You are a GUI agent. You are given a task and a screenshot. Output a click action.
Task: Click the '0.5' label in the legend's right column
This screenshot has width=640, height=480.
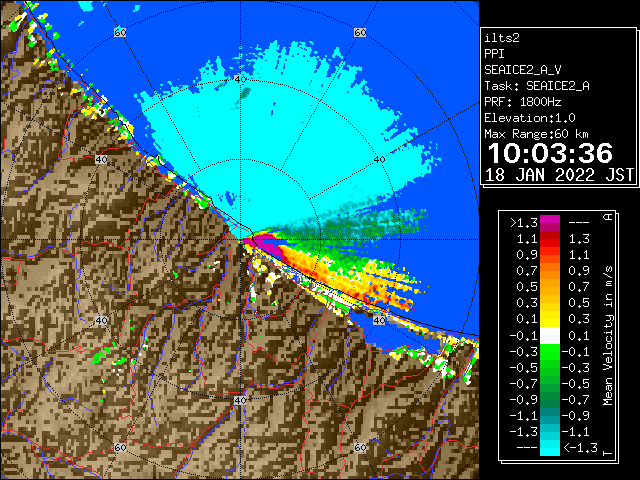[579, 303]
